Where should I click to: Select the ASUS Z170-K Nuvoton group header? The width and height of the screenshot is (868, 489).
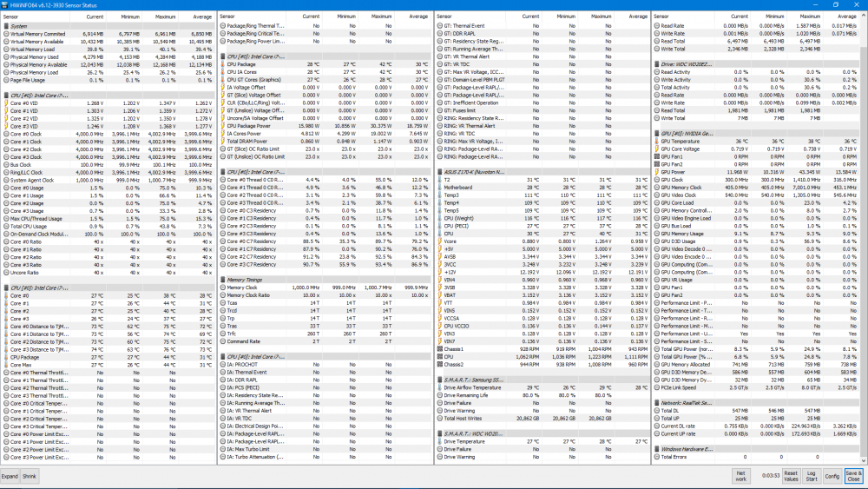click(x=469, y=171)
